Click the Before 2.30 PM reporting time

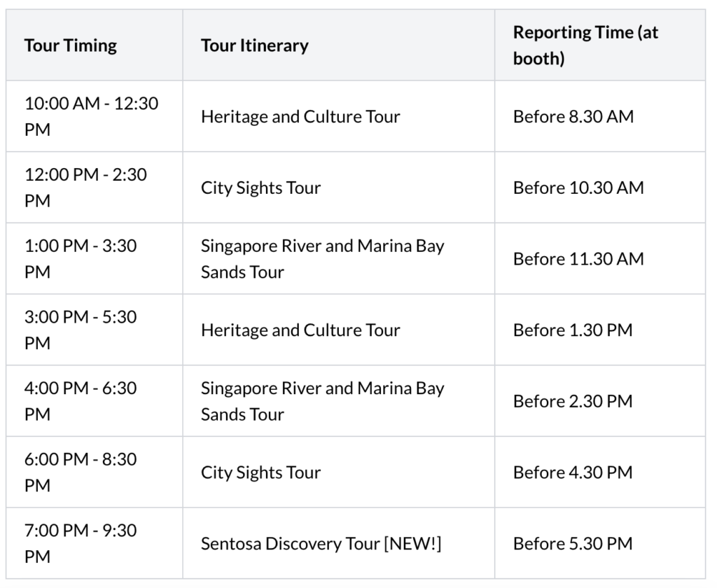point(573,401)
